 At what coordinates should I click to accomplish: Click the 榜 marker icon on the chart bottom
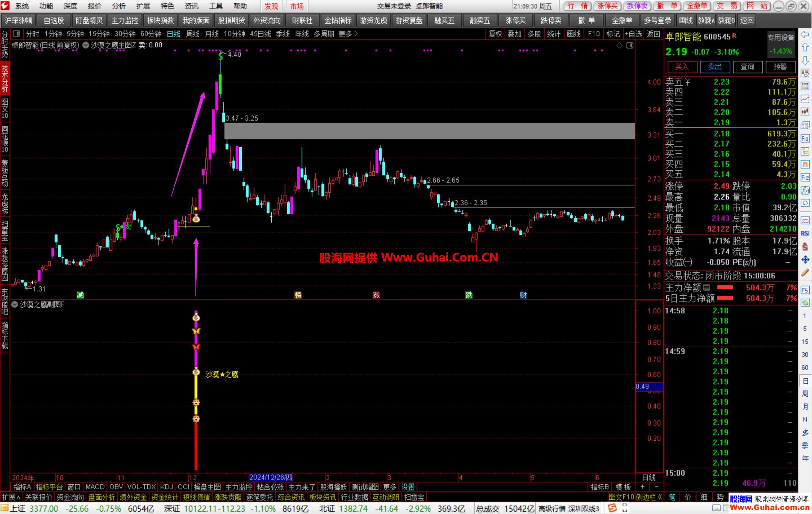pyautogui.click(x=298, y=295)
